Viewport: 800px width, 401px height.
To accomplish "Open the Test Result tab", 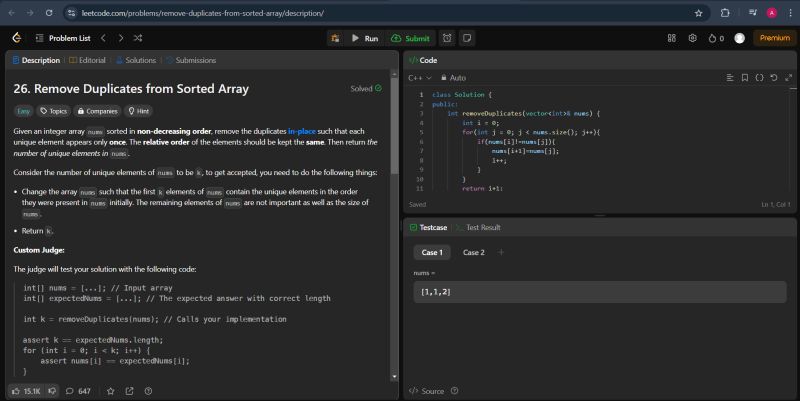I will point(483,227).
